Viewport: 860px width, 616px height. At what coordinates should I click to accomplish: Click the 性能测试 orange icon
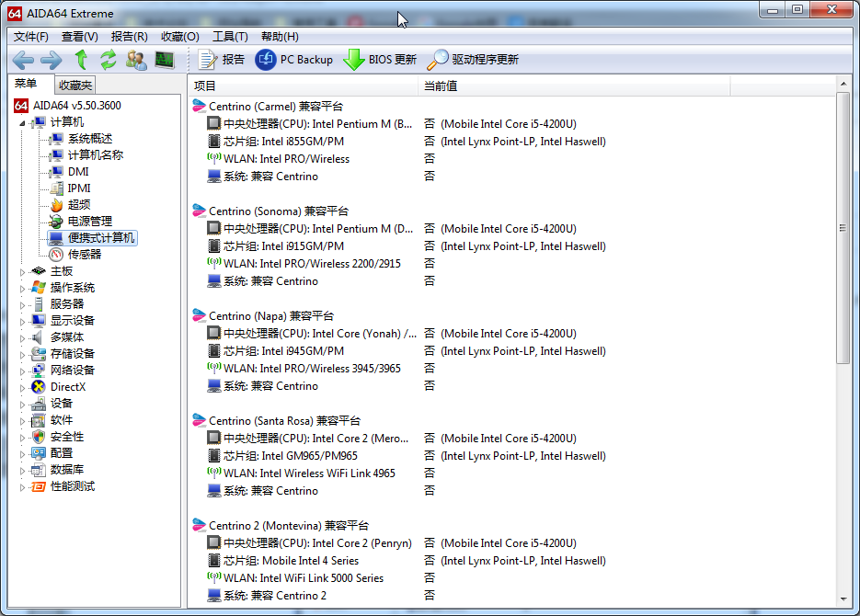click(39, 486)
